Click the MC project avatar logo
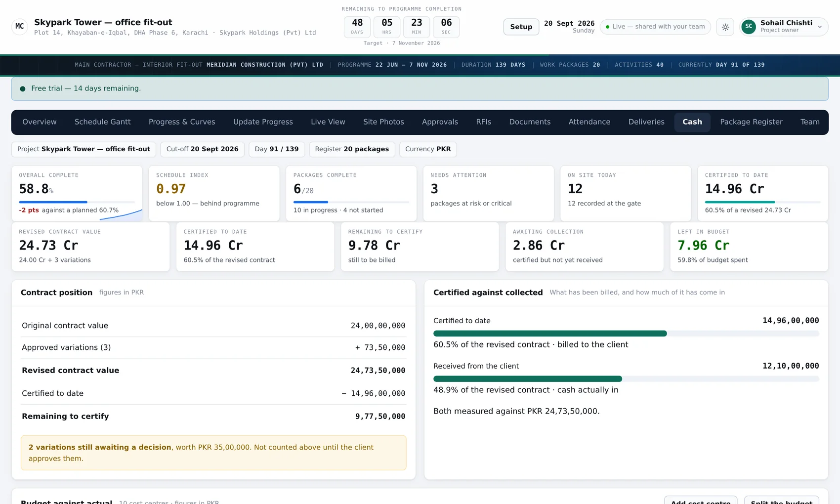This screenshot has height=504, width=840. tap(20, 27)
